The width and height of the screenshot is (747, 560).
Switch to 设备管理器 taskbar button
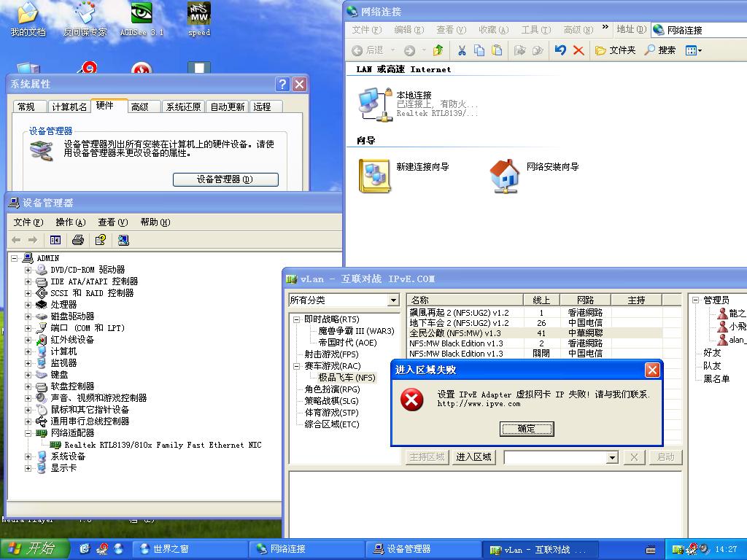(423, 549)
